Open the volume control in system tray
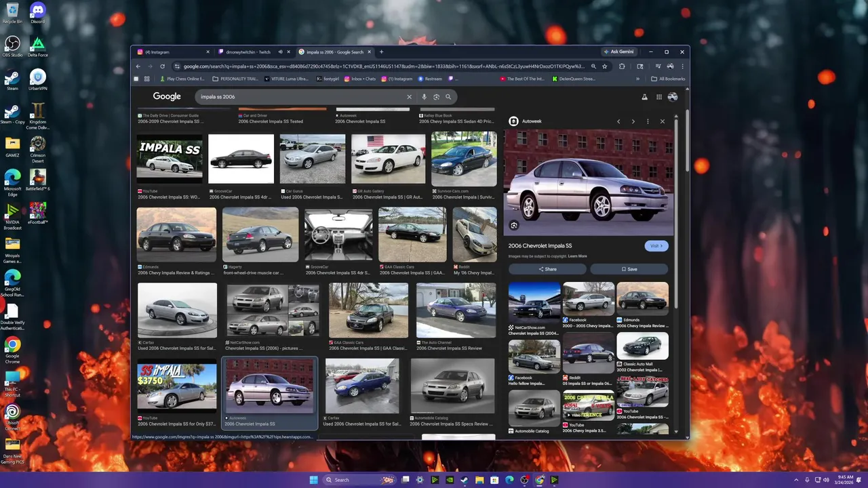868x488 pixels. tap(826, 480)
